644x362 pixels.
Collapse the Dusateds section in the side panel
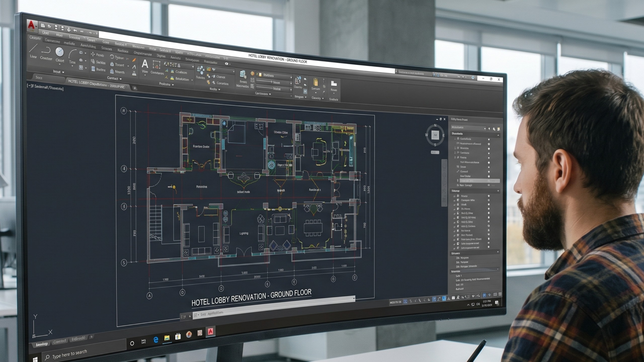tap(498, 135)
